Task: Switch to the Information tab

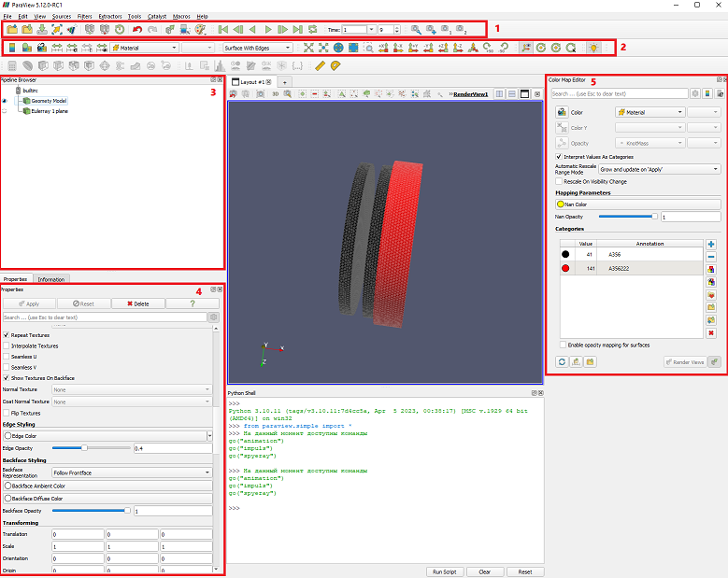Action: point(51,279)
